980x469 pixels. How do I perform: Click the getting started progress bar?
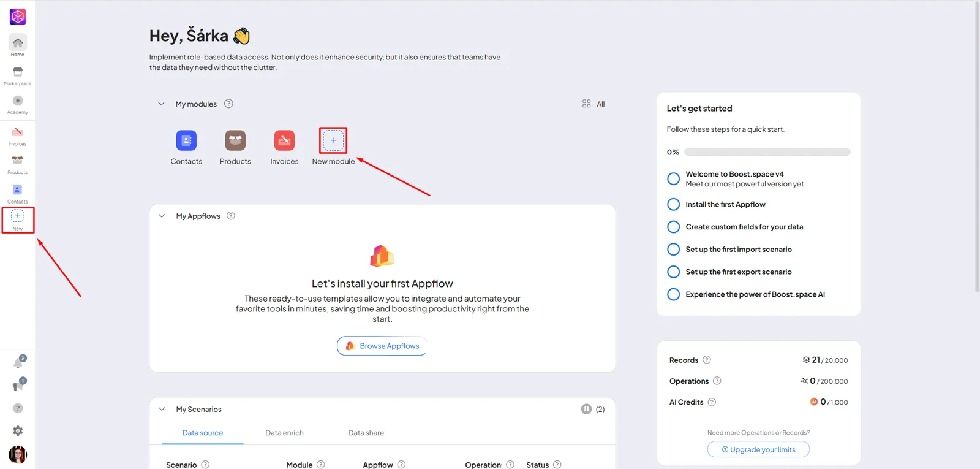767,152
